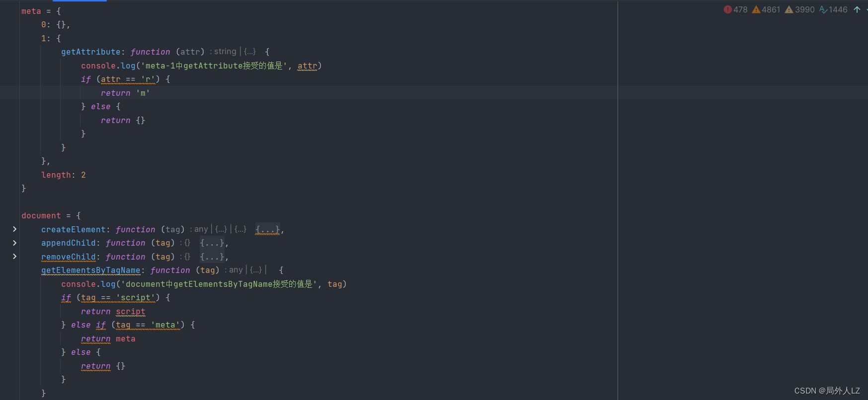The image size is (868, 400).
Task: Click the underlined 'attr' argument in console.log
Action: point(307,66)
